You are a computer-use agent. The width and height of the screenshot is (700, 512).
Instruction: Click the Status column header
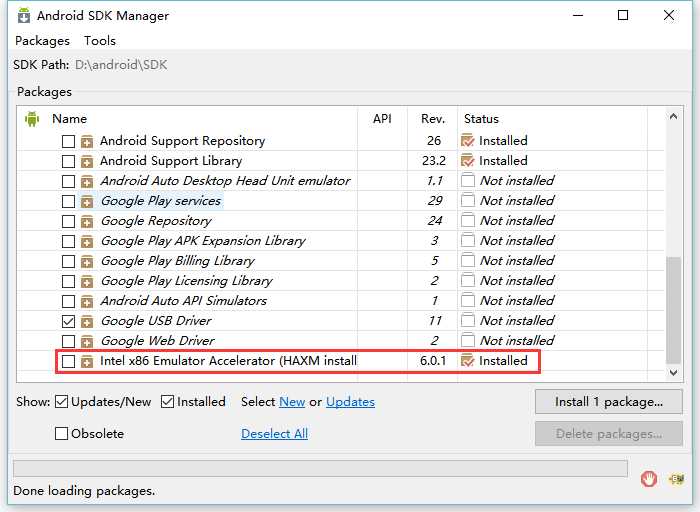tap(481, 119)
